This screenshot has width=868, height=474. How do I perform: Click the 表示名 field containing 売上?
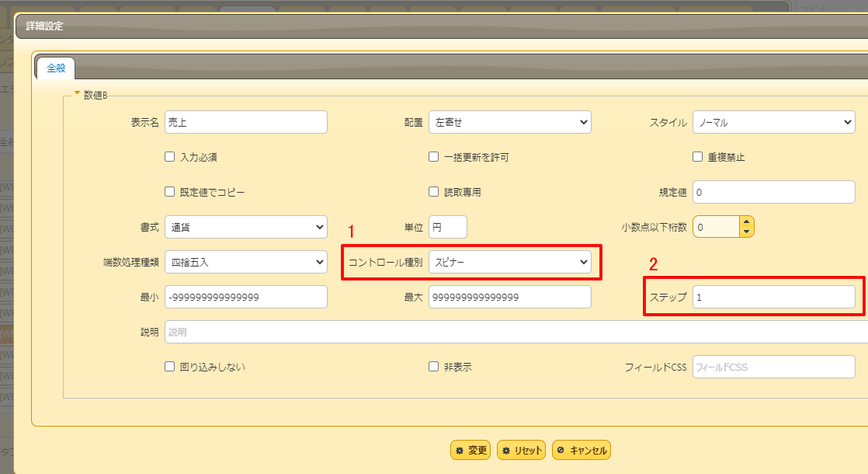(245, 121)
